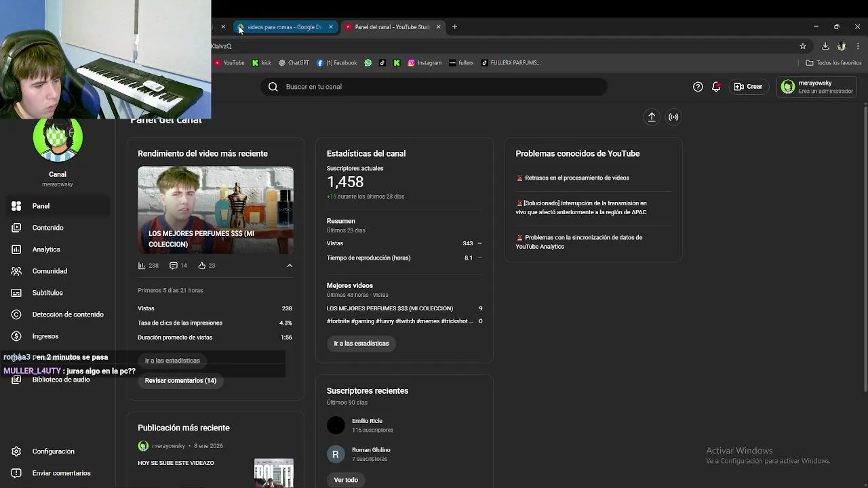Viewport: 868px width, 488px height.
Task: Click the Tasa de clics de las impresiones row
Action: pos(215,323)
